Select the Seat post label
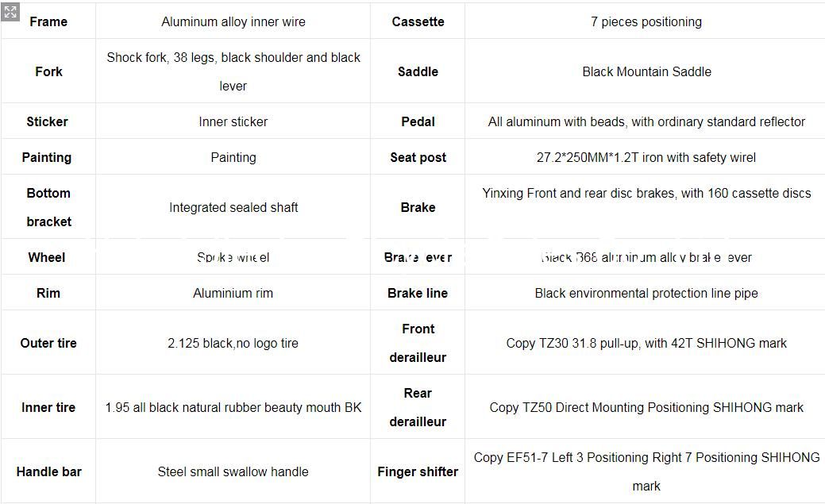This screenshot has height=504, width=825. (x=418, y=157)
